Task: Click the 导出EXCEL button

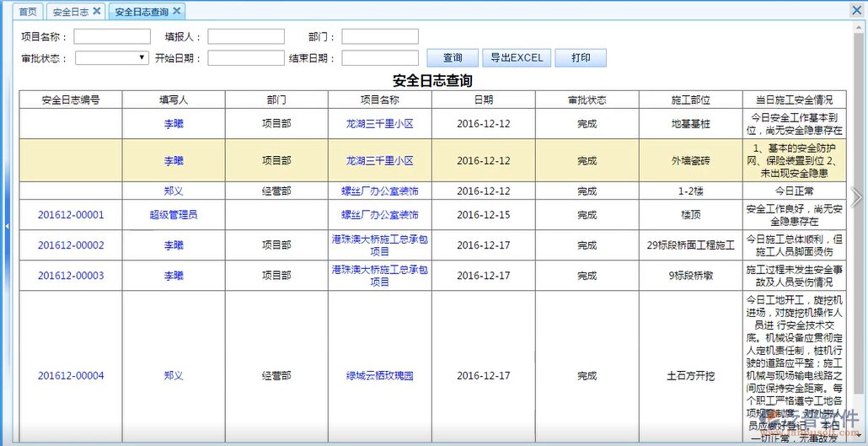Action: 517,58
